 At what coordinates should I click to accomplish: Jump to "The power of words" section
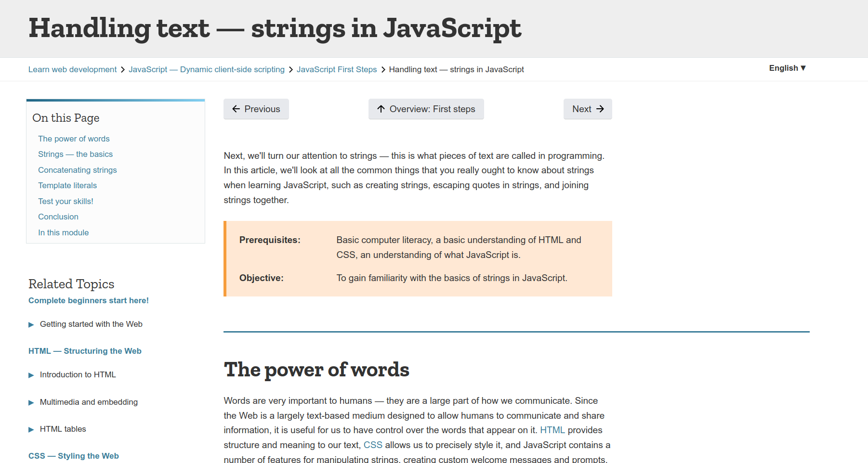(74, 139)
